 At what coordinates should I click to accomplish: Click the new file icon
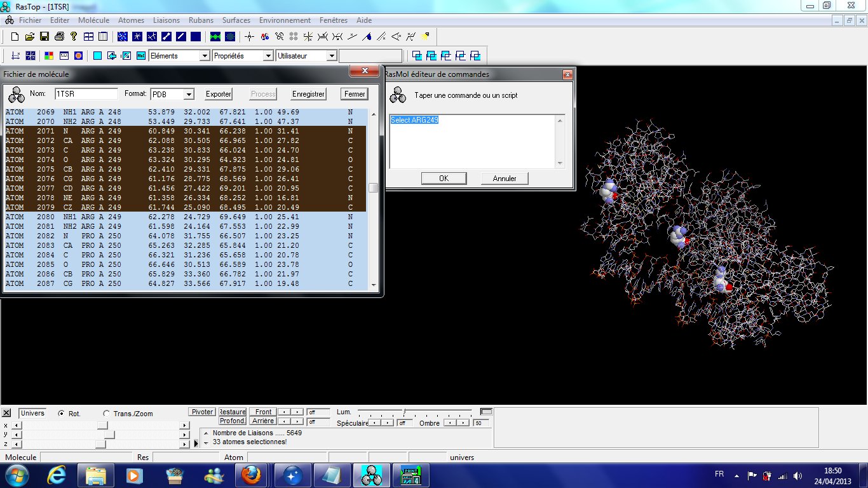point(15,37)
